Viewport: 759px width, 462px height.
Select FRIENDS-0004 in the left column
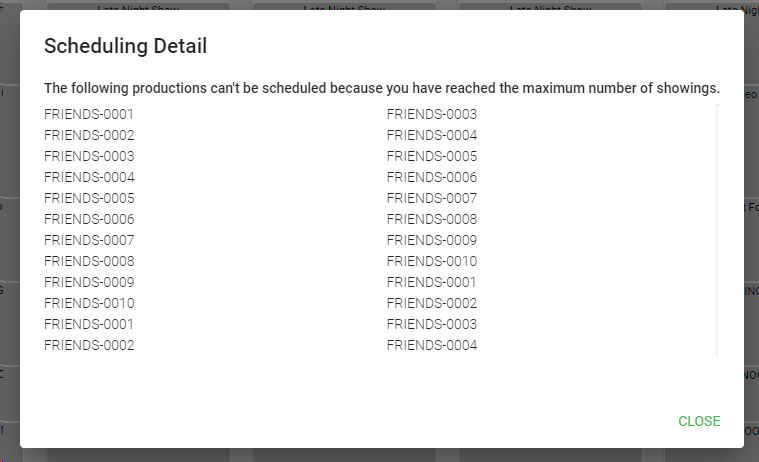89,177
